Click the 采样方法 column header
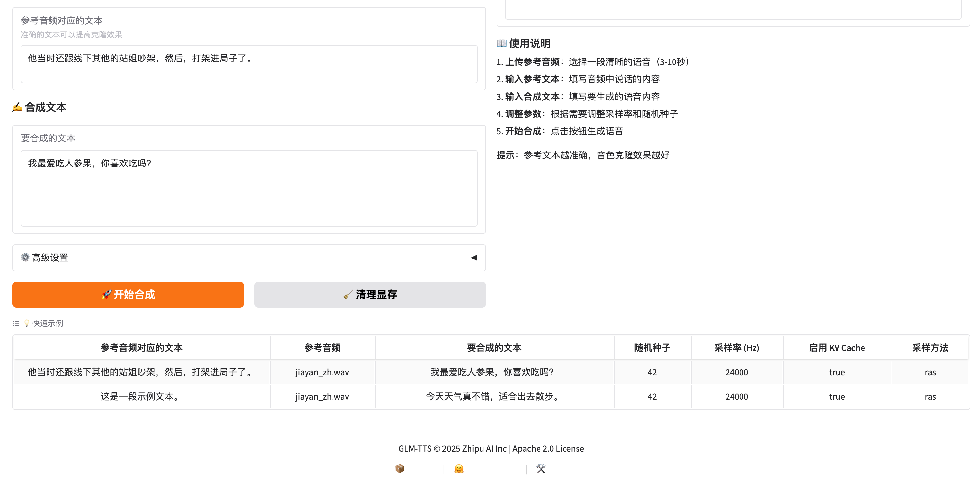The width and height of the screenshot is (980, 478). [x=930, y=348]
